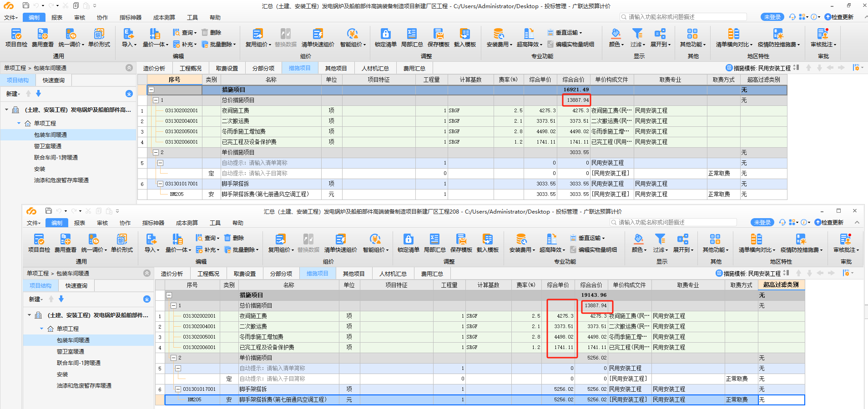Collapse 脚手架搭拆 row 031301017001 upper table
The height and width of the screenshot is (409, 868).
[160, 184]
